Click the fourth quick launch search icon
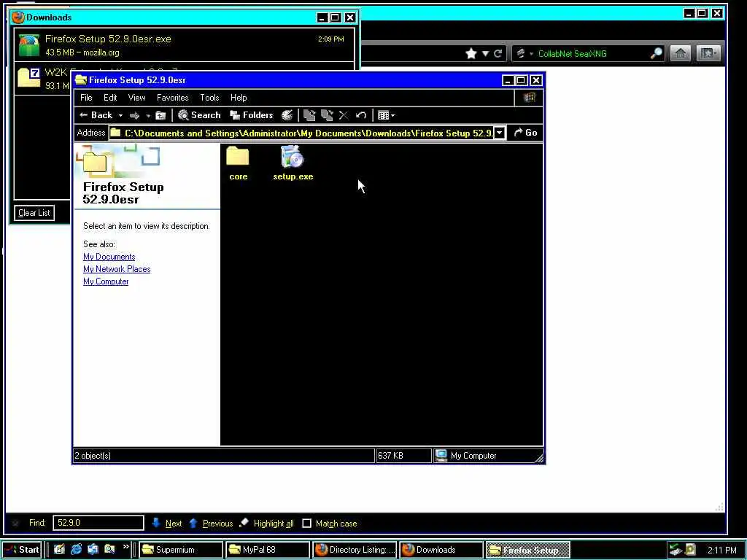Viewport: 747px width, 560px height. tap(109, 550)
